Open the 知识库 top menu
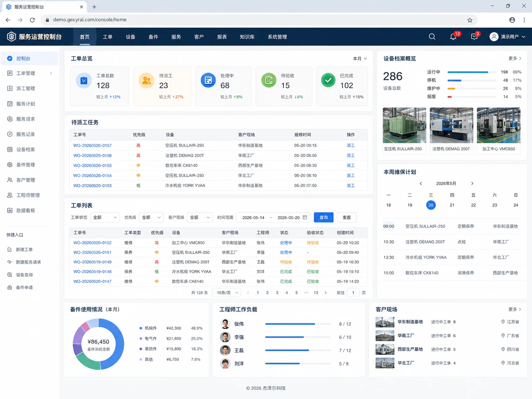This screenshot has height=399, width=532. [247, 37]
